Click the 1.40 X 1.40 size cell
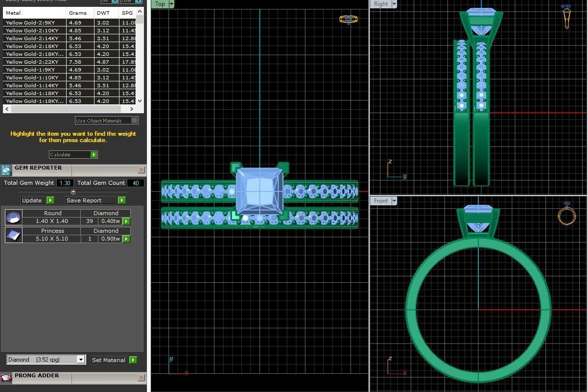This screenshot has width=588, height=392. (x=51, y=221)
